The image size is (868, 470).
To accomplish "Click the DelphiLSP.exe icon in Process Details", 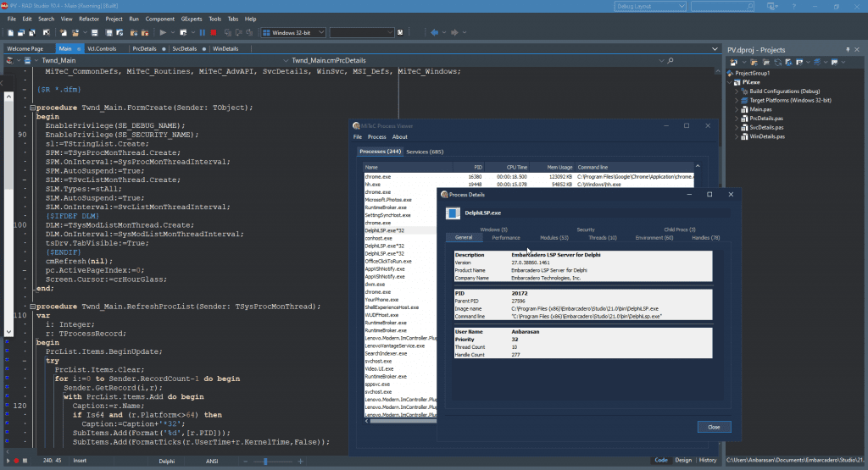I will point(453,213).
